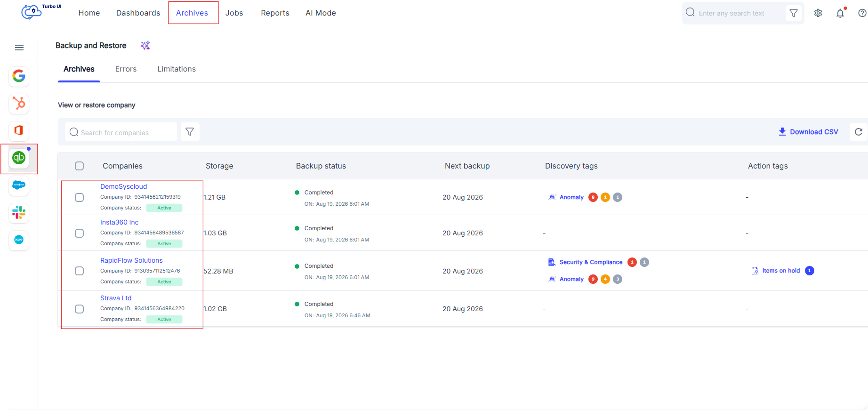
Task: Open the company list filter funnel
Action: [190, 132]
